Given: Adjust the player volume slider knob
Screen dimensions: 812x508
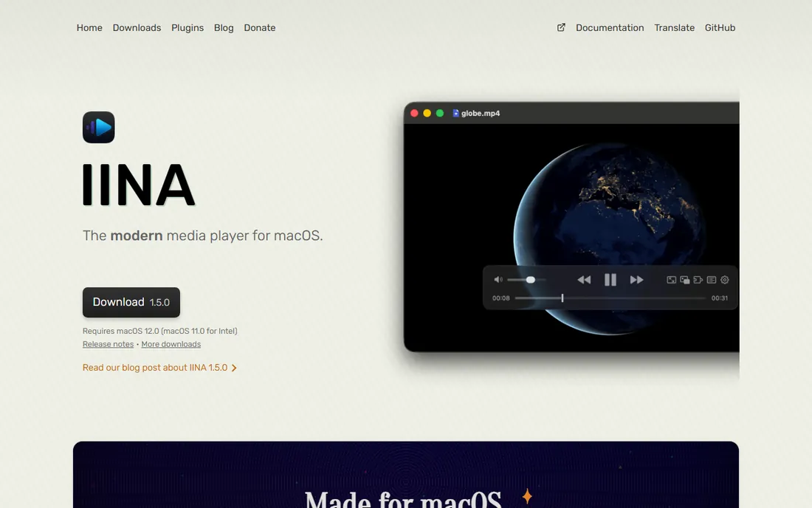Looking at the screenshot, I should (530, 280).
